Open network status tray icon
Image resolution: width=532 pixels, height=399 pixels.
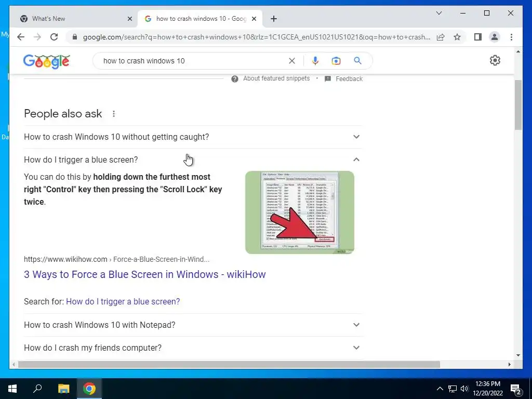pos(453,389)
